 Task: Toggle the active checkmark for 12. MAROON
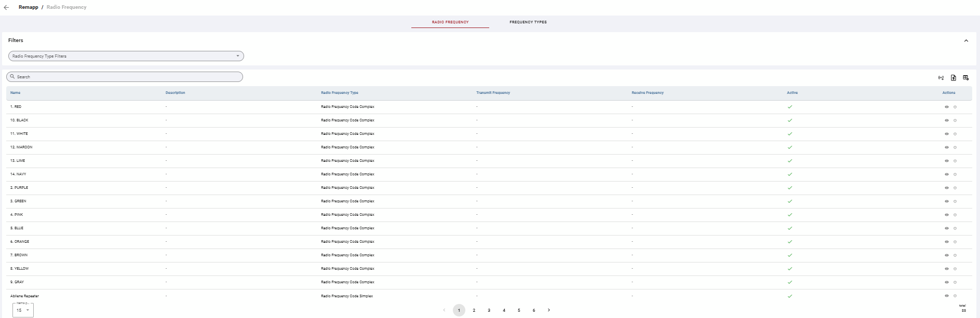coord(790,147)
